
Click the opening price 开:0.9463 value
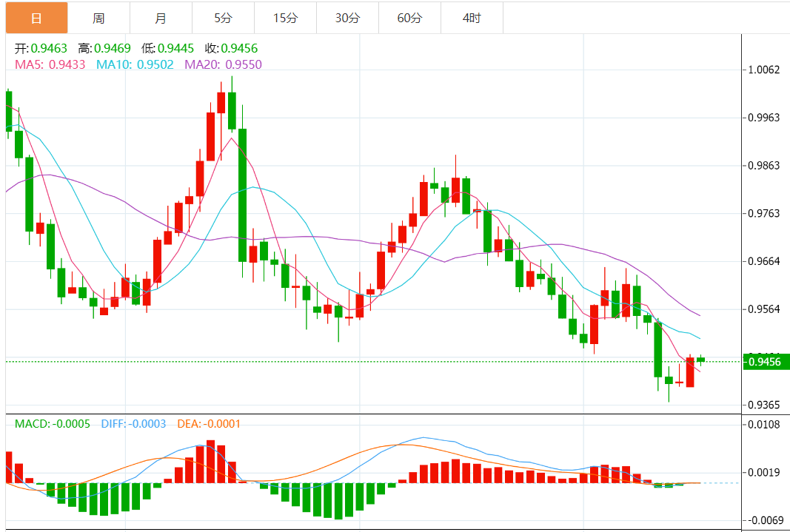point(41,49)
